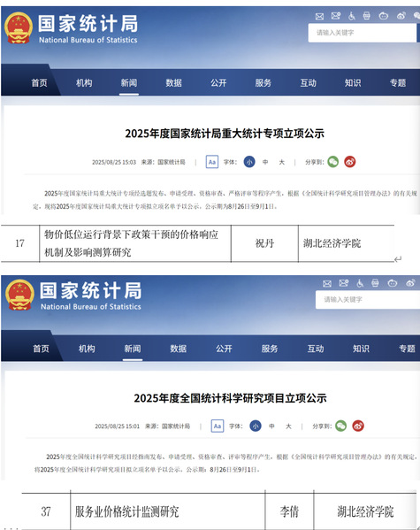This screenshot has width=420, height=530.
Task: Select 小 font size on 全国统计科学研究项目 announcement
Action: tap(256, 426)
